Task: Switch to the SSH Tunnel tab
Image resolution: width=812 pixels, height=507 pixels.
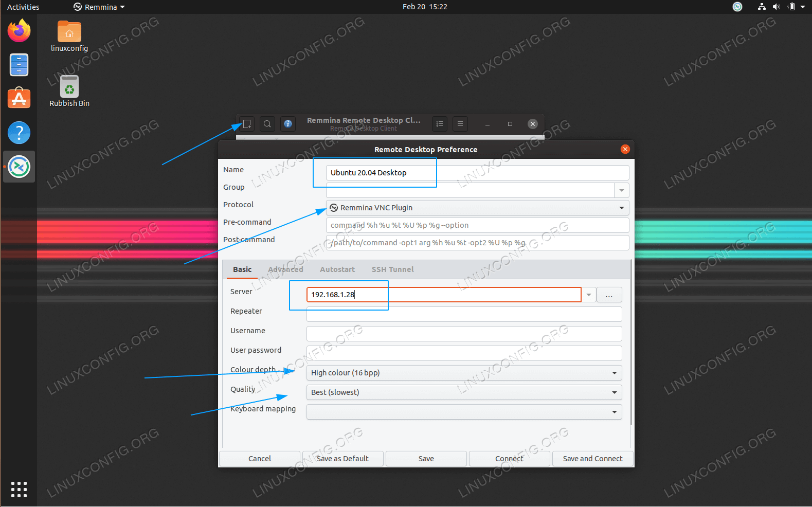Action: pyautogui.click(x=392, y=269)
